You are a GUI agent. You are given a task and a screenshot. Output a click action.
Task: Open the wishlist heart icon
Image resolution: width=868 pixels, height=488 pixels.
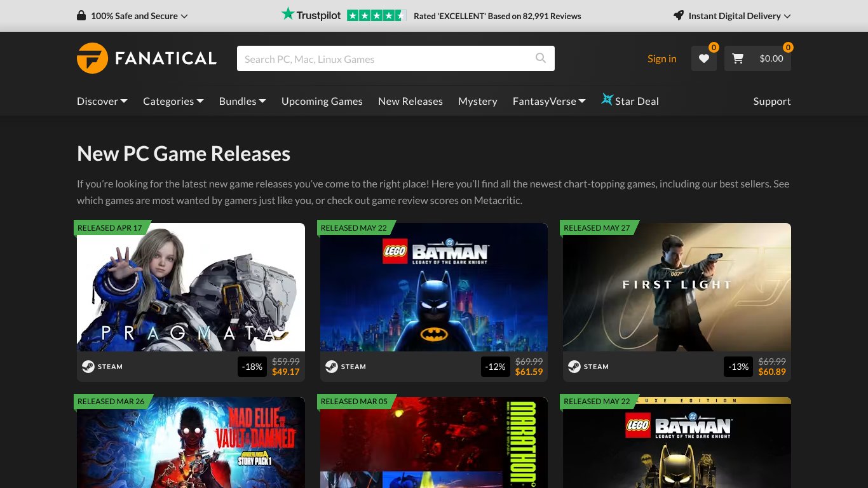click(x=703, y=58)
